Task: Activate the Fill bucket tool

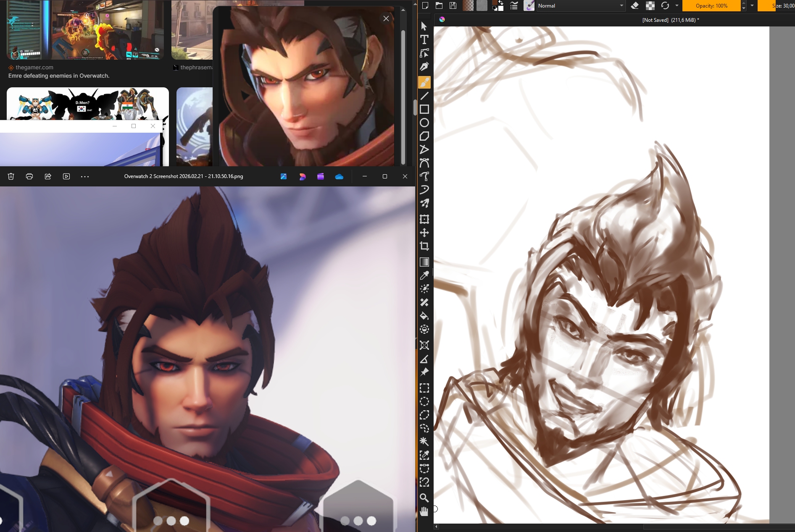Action: (x=424, y=316)
